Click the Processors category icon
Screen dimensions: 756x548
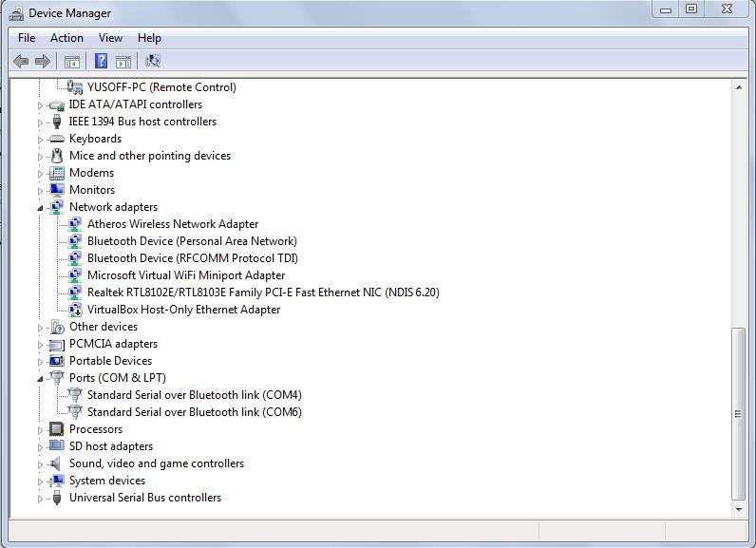(57, 429)
